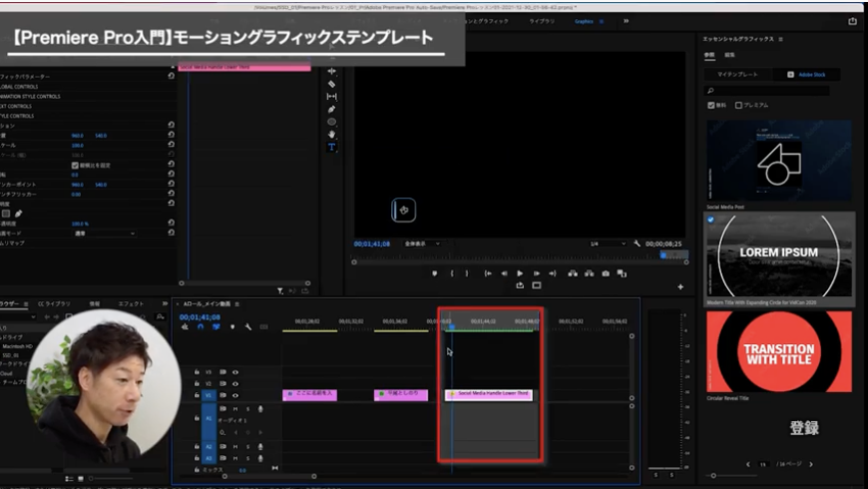Viewport: 868px width, 489px height.
Task: Open Program Monitor settings wrench
Action: point(637,244)
